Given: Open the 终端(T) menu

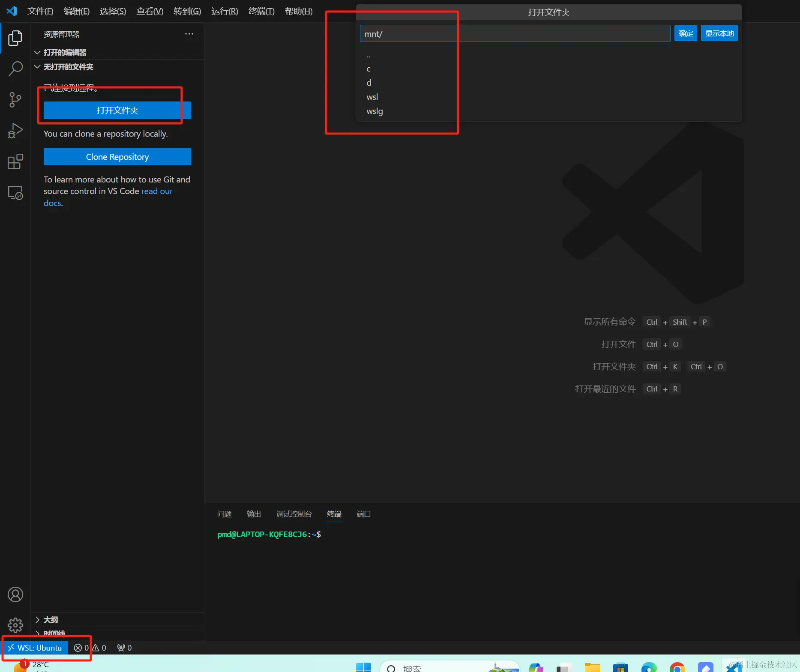Looking at the screenshot, I should 261,11.
